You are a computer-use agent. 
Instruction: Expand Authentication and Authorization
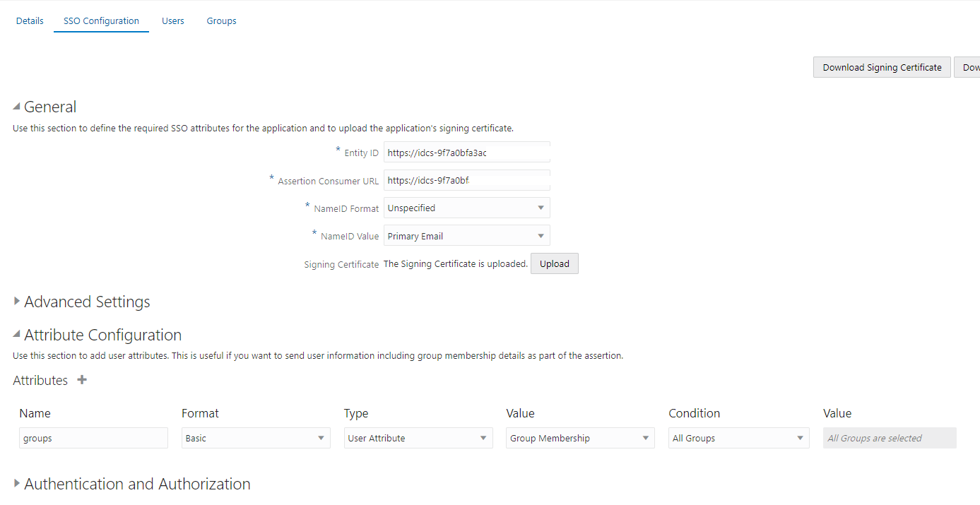tap(16, 484)
